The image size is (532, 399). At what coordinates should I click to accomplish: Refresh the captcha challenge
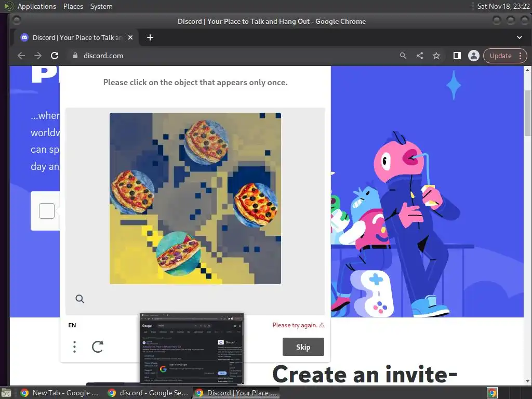pyautogui.click(x=98, y=347)
